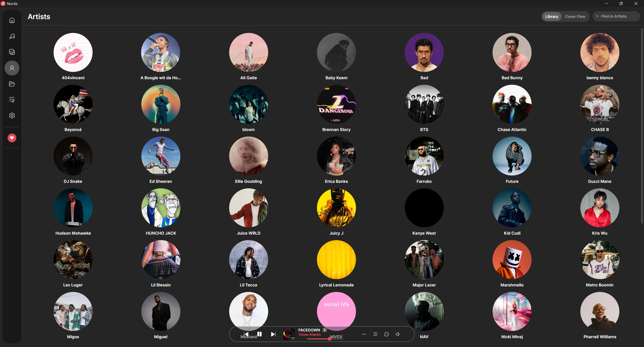The width and height of the screenshot is (644, 347).
Task: Click the vertical scrollbar of artist grid
Action: pos(642,126)
